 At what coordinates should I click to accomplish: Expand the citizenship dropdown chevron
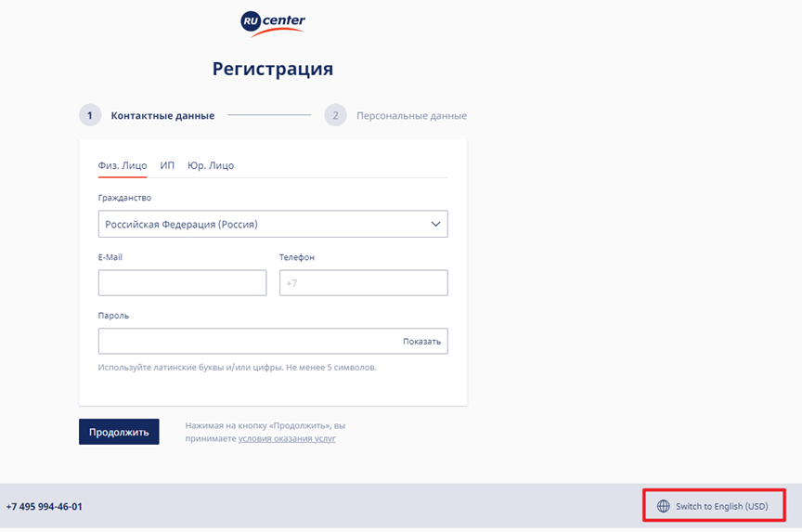pos(435,224)
